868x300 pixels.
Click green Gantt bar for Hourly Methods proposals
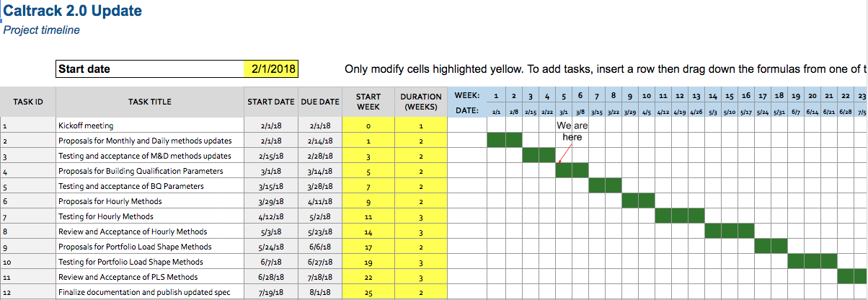click(638, 201)
